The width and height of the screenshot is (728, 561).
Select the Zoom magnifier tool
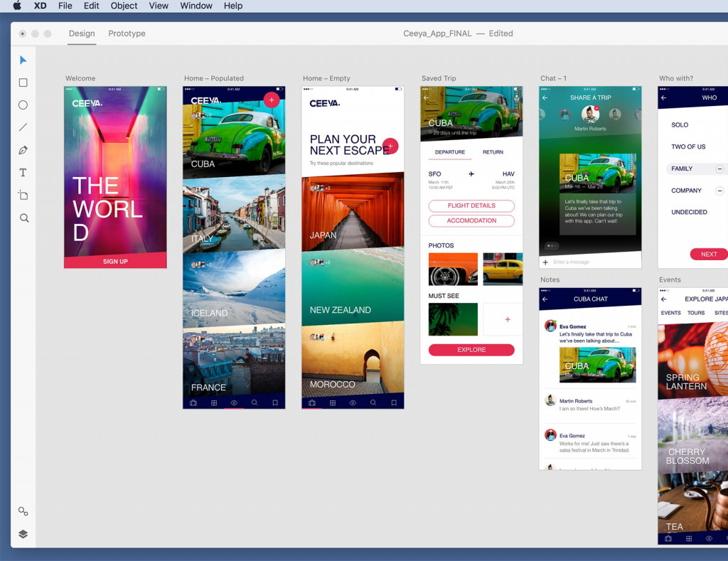pyautogui.click(x=23, y=218)
